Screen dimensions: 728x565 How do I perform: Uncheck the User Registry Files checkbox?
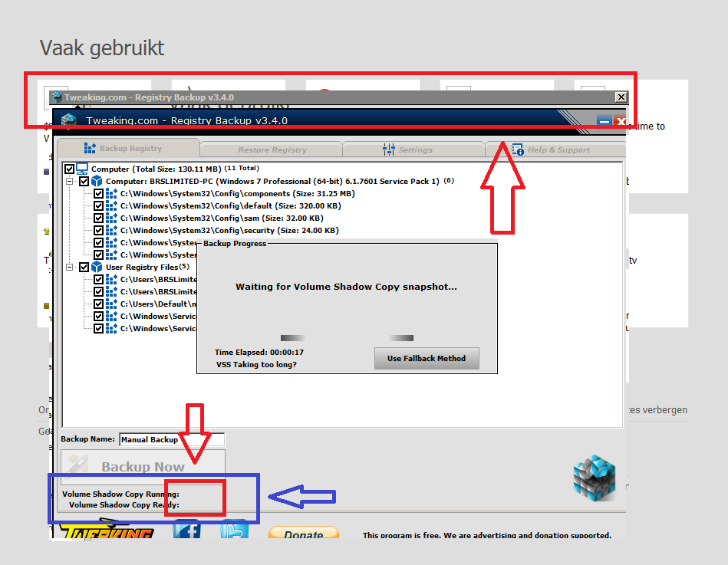[x=84, y=267]
